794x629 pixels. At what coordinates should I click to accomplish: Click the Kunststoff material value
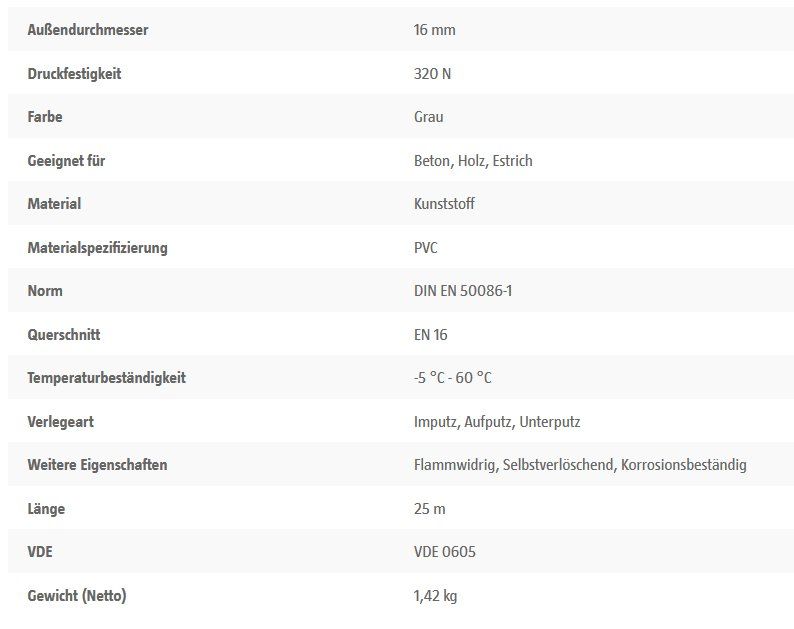tap(444, 204)
